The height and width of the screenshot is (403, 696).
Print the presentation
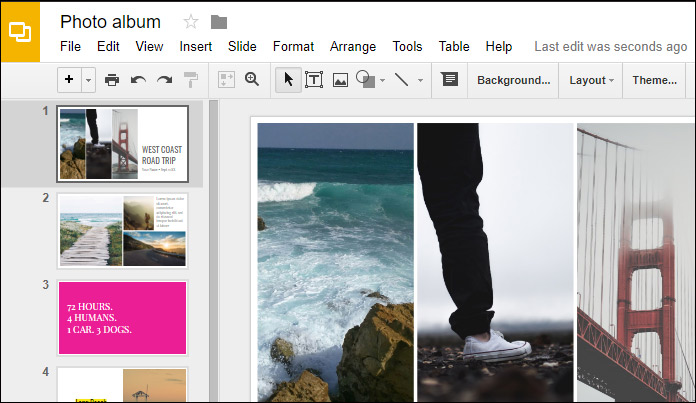(x=112, y=80)
